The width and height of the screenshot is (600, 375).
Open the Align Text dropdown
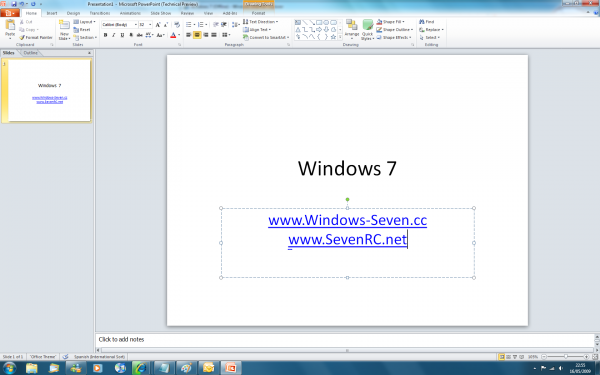tap(257, 29)
